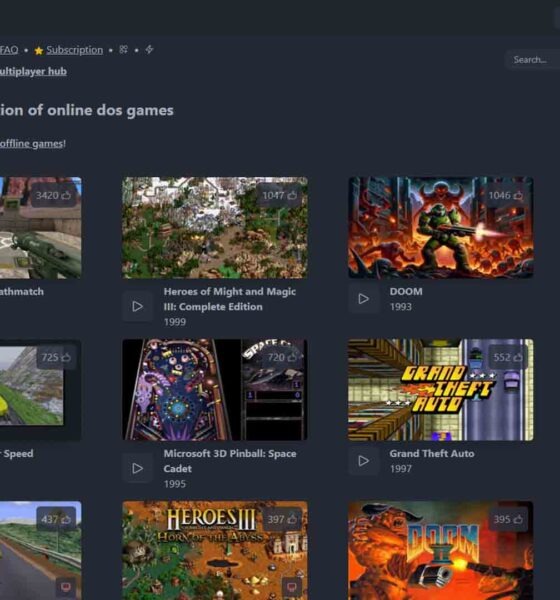
Task: Click the partial 'Speed' game title
Action: coord(17,453)
